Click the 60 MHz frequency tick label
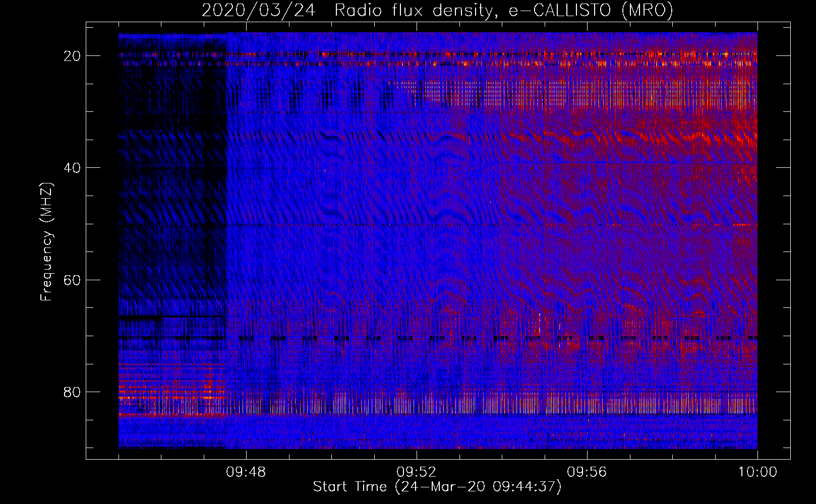Viewport: 816px width, 504px height. point(72,280)
